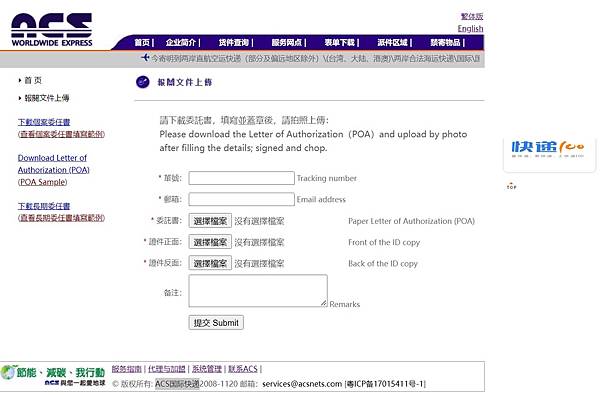Open footer link 代理与加盟
The image size is (600, 397).
point(166,369)
